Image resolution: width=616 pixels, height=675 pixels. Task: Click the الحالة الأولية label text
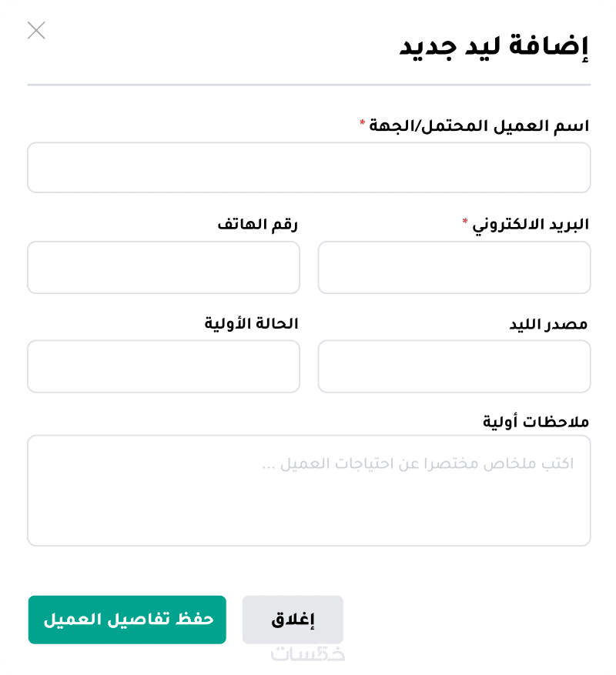[x=251, y=323]
